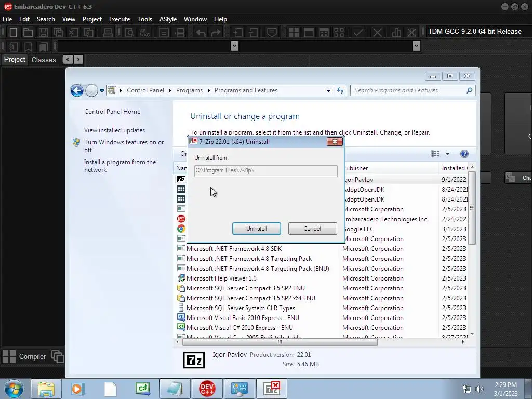Select Microsoft Visual C# 2010 Express - ENU
Screen dimensions: 532x399
click(321, 328)
